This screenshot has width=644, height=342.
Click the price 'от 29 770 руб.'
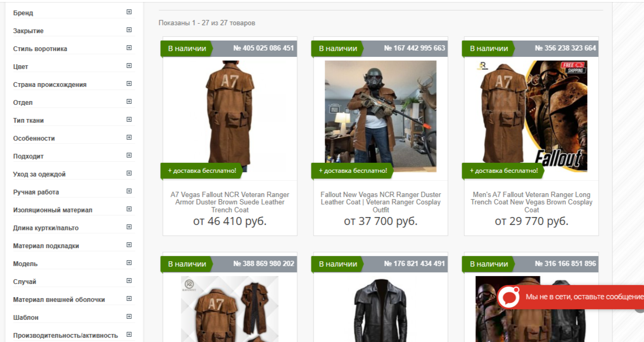531,221
